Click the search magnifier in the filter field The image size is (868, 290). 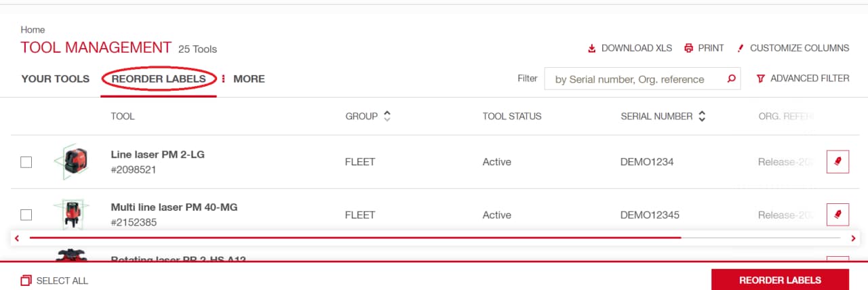[731, 79]
